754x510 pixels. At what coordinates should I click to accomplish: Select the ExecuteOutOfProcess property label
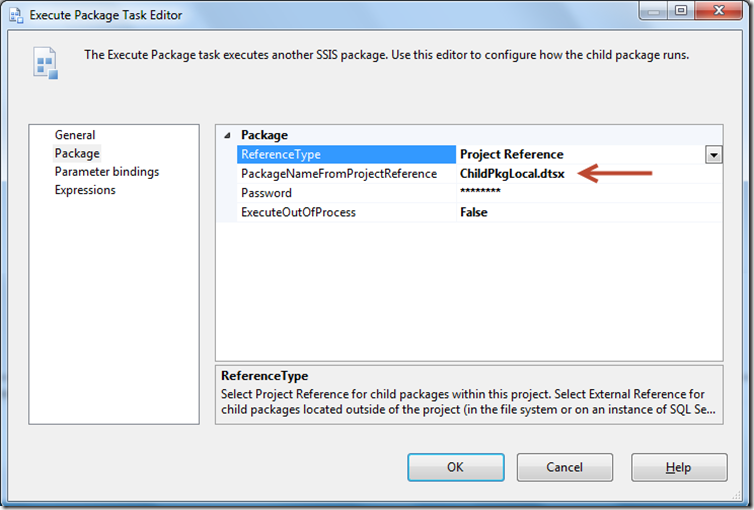[x=298, y=212]
